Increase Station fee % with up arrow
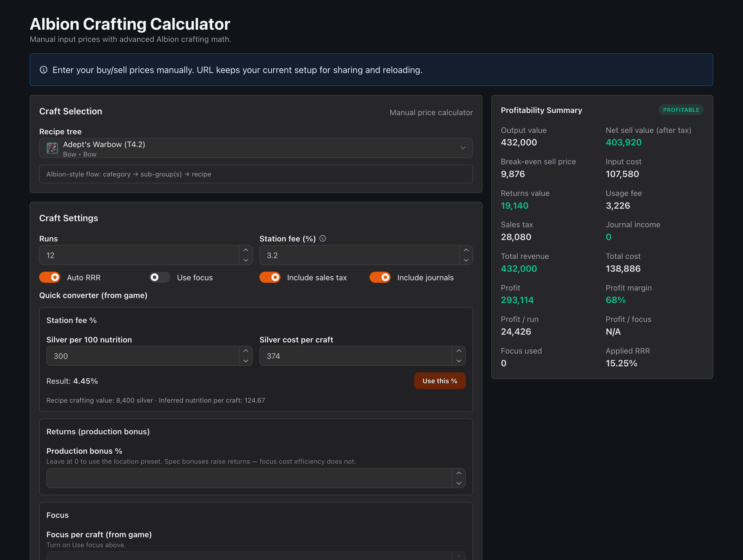 coord(466,250)
